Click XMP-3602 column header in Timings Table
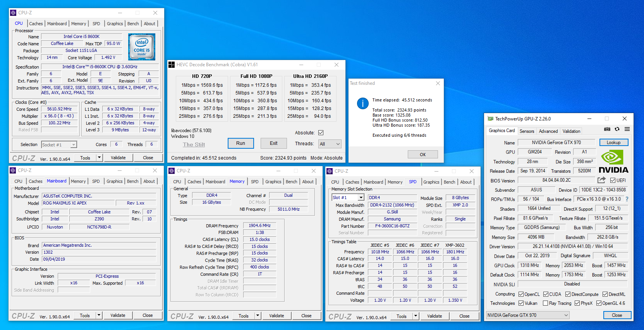Screen dimensions: 644x330 [455, 245]
